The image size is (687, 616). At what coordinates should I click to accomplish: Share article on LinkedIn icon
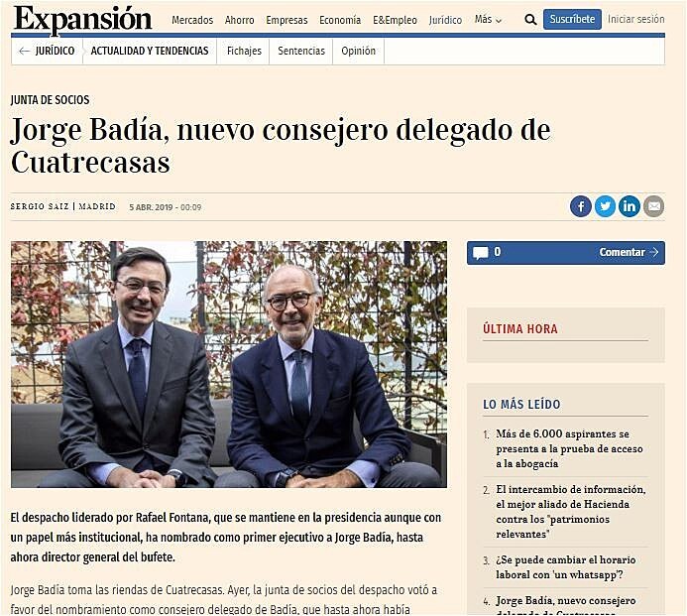[x=630, y=206]
